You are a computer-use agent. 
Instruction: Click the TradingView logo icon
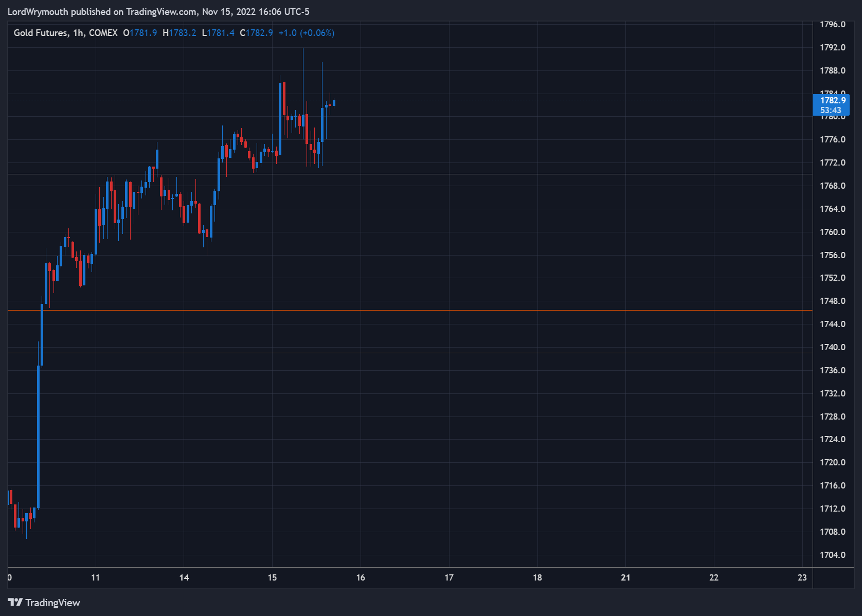pos(15,602)
